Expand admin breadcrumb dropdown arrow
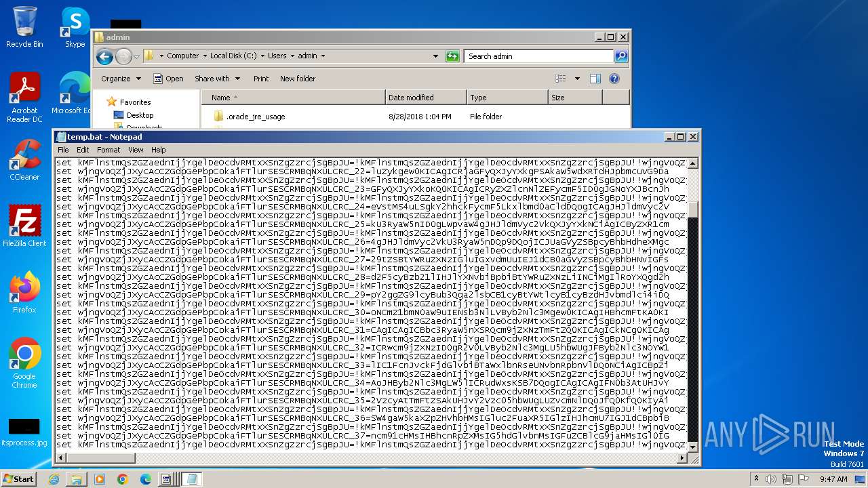 point(323,56)
